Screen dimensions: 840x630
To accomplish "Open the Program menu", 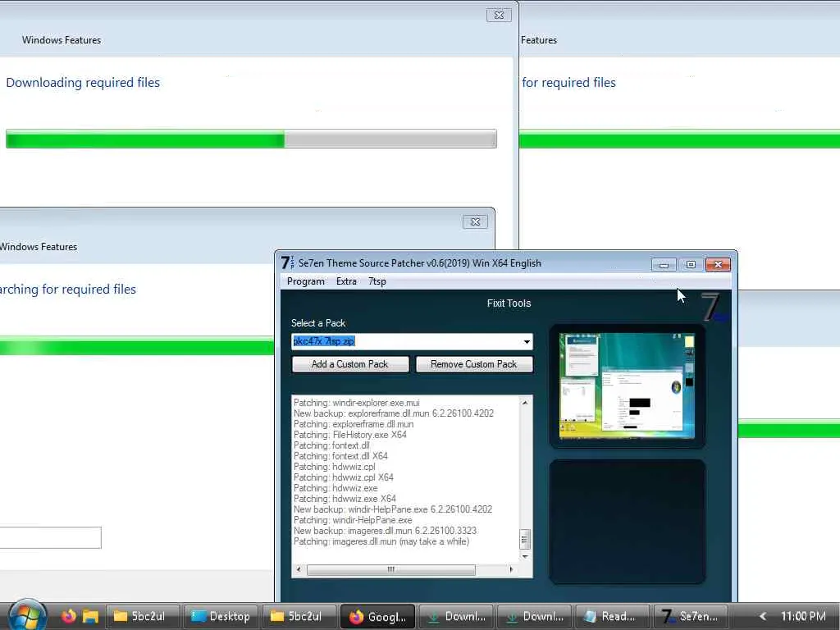I will pyautogui.click(x=305, y=281).
